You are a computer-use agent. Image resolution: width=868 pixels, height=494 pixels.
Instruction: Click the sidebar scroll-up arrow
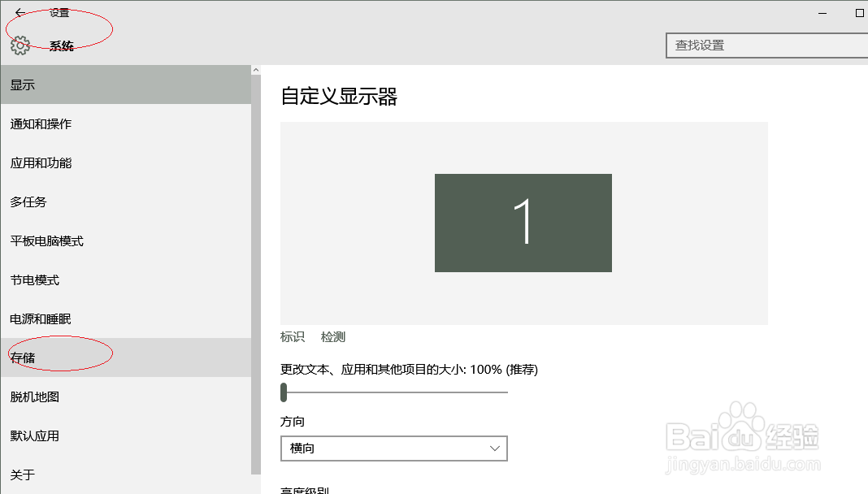(x=256, y=70)
